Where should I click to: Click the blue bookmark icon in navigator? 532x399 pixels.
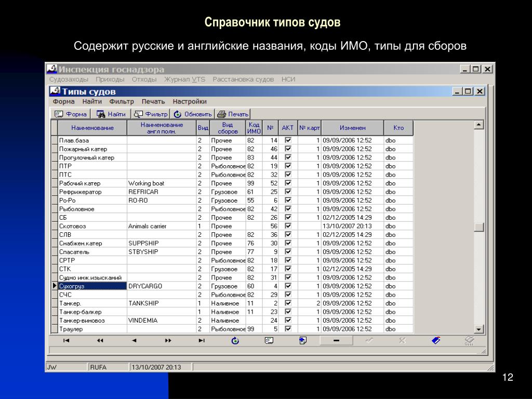pyautogui.click(x=436, y=341)
